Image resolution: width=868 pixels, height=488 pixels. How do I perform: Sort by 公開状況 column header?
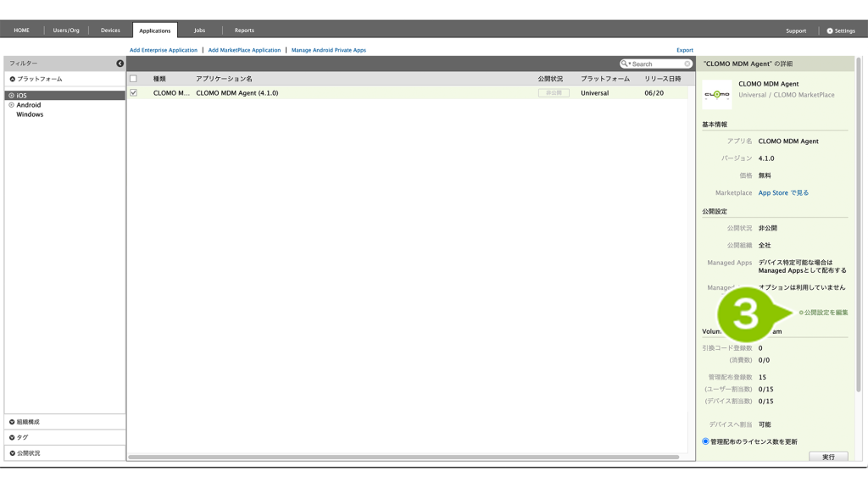(x=550, y=79)
